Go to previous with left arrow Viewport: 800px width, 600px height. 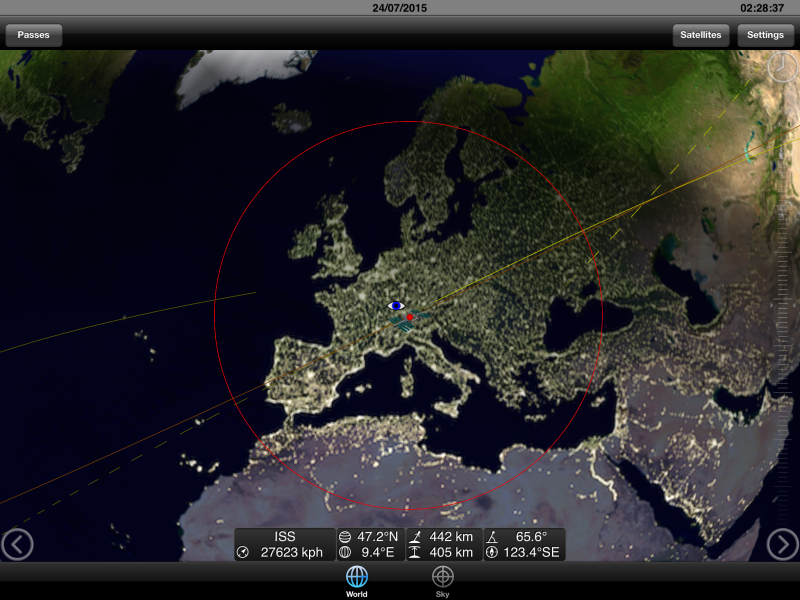pyautogui.click(x=17, y=544)
